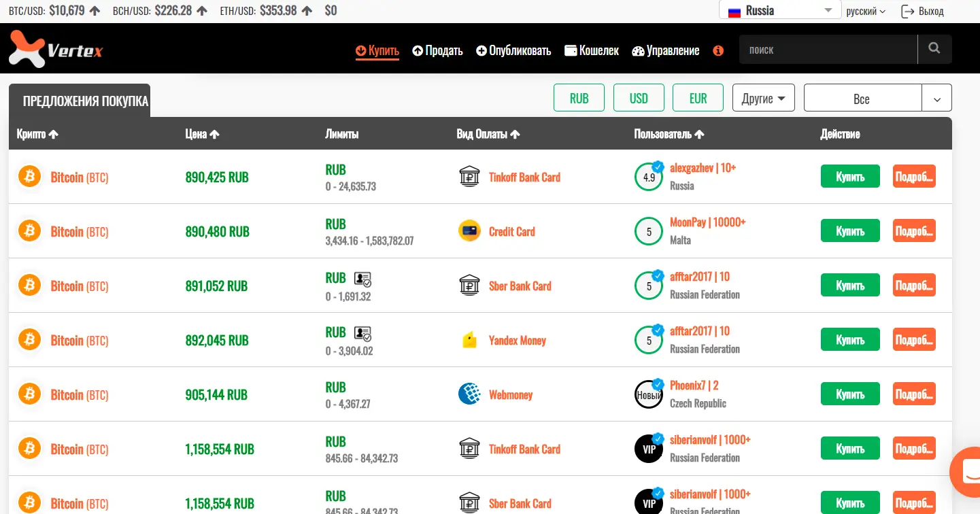Click the Credit Card payment link

[x=512, y=232]
